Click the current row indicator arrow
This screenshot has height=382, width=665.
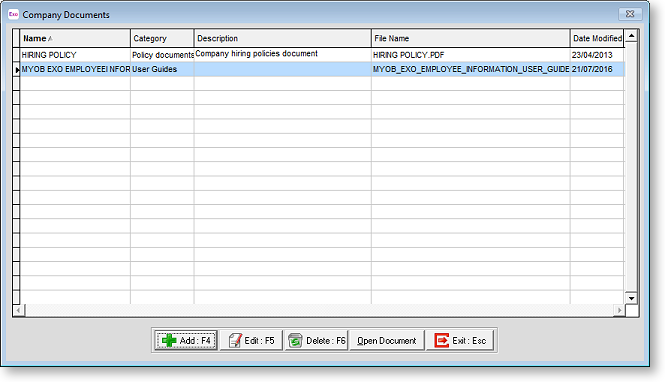(x=17, y=70)
